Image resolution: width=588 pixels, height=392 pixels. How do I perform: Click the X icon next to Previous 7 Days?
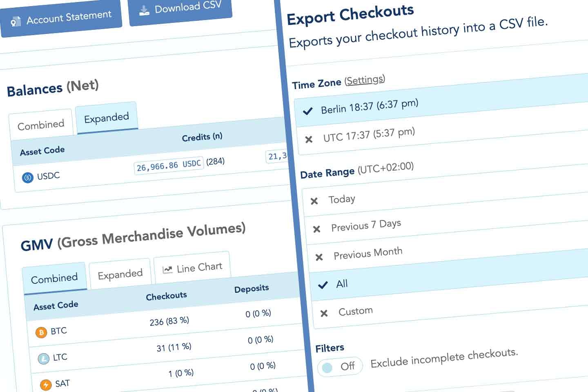[316, 229]
